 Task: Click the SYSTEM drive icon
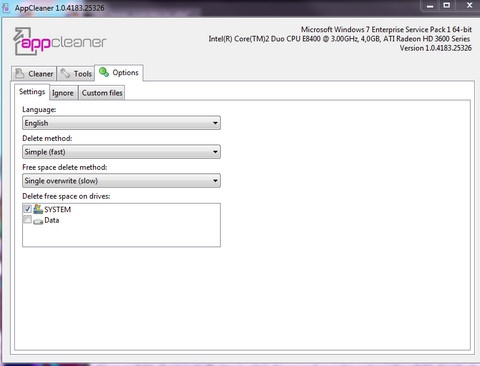click(x=38, y=209)
